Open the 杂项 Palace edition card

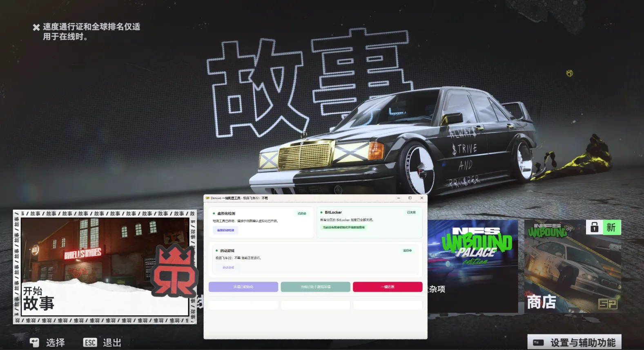[473, 266]
